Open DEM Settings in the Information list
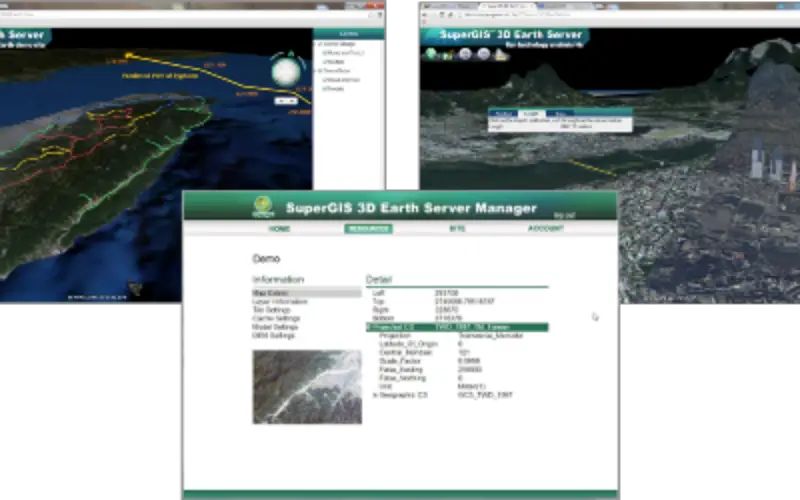The height and width of the screenshot is (500, 800). (x=273, y=336)
